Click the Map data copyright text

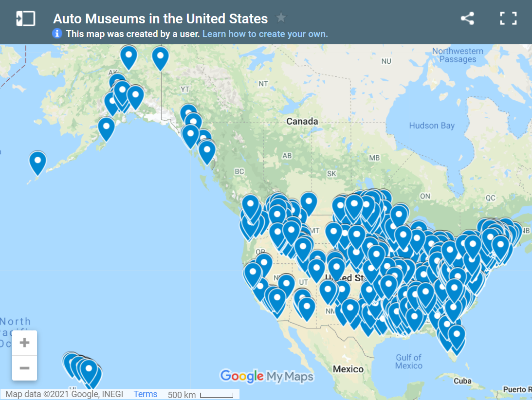pyautogui.click(x=63, y=394)
